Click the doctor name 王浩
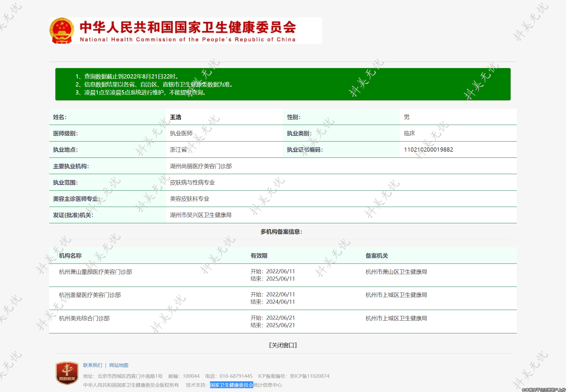The width and height of the screenshot is (566, 392). [176, 117]
